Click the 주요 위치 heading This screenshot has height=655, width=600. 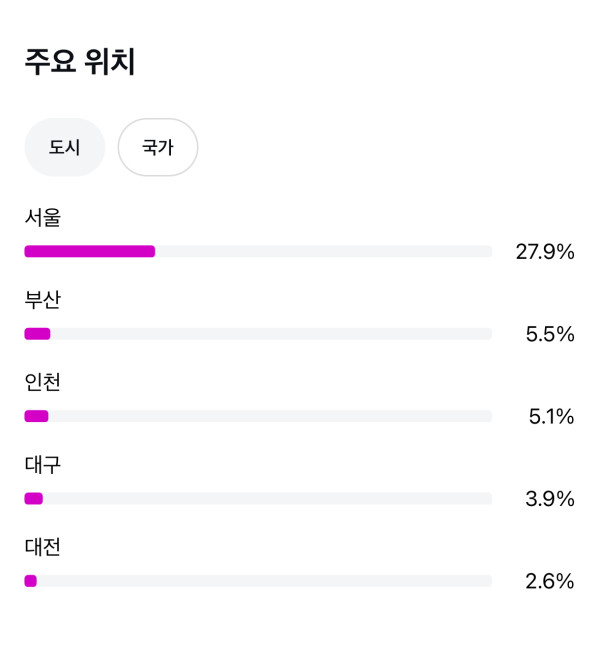point(80,62)
